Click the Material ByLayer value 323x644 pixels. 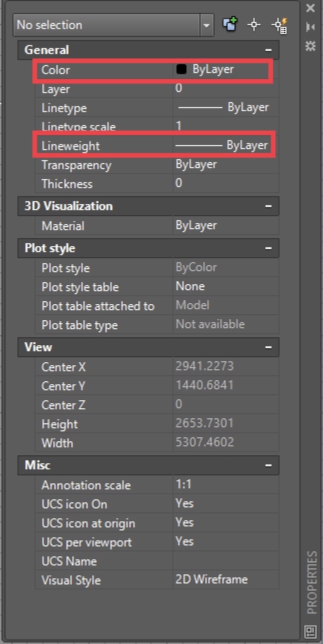198,225
